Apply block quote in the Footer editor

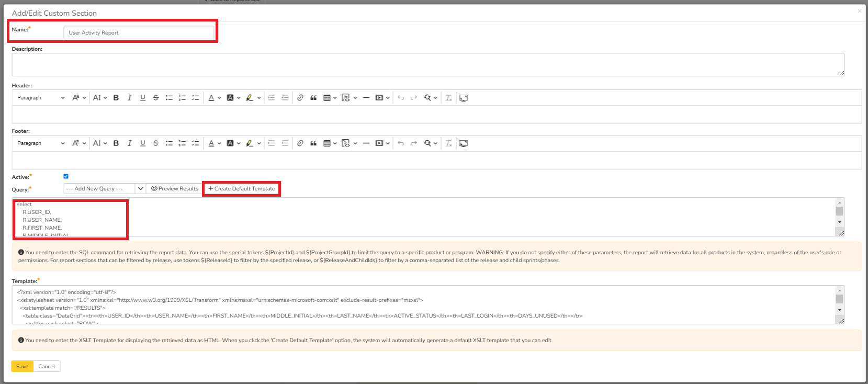pyautogui.click(x=313, y=143)
